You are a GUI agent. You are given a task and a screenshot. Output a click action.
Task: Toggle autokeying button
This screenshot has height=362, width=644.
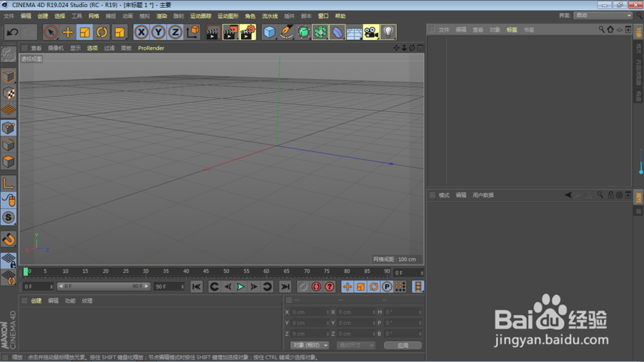[316, 287]
